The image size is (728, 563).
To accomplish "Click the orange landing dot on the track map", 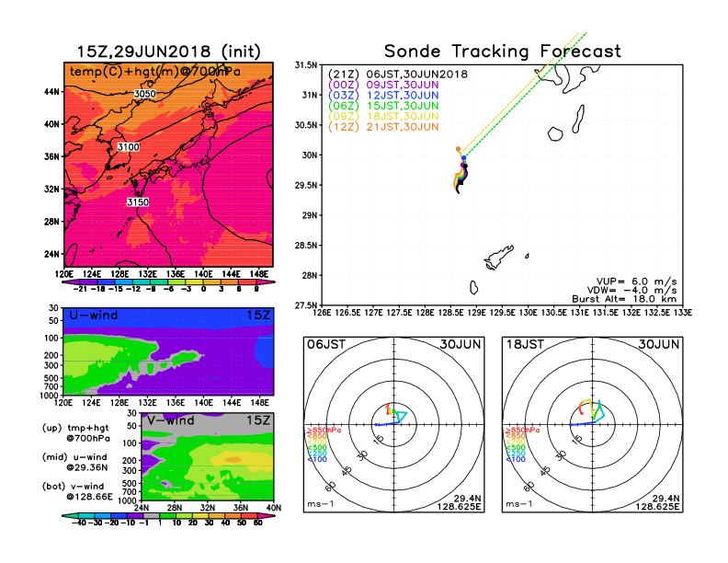I will pyautogui.click(x=459, y=149).
